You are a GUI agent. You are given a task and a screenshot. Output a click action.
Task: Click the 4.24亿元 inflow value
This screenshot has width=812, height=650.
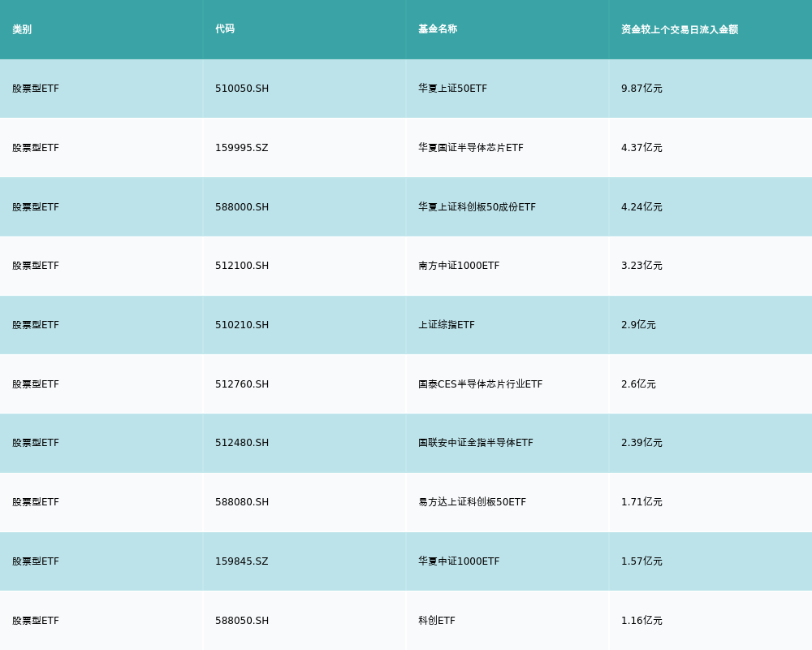[x=641, y=207]
